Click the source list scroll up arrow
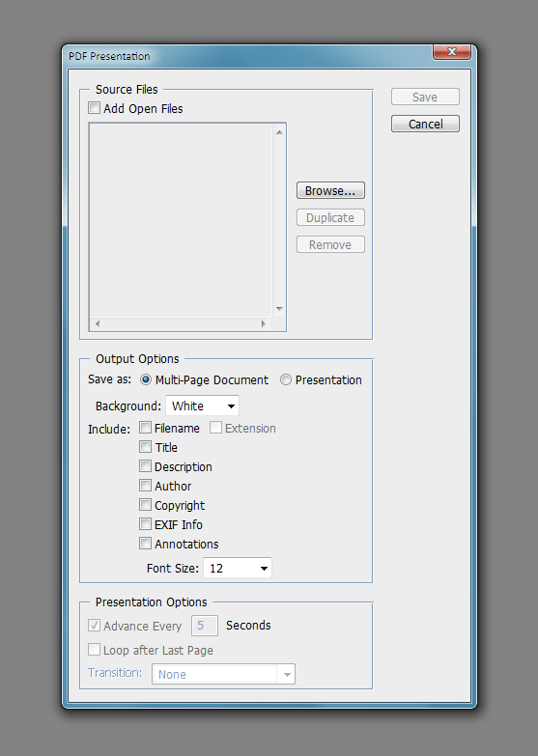The width and height of the screenshot is (538, 756). [x=279, y=132]
